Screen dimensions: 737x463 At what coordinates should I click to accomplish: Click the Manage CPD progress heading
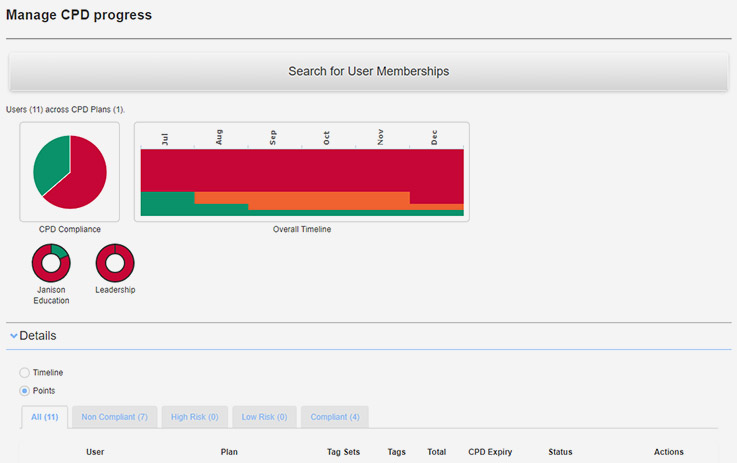pos(79,15)
